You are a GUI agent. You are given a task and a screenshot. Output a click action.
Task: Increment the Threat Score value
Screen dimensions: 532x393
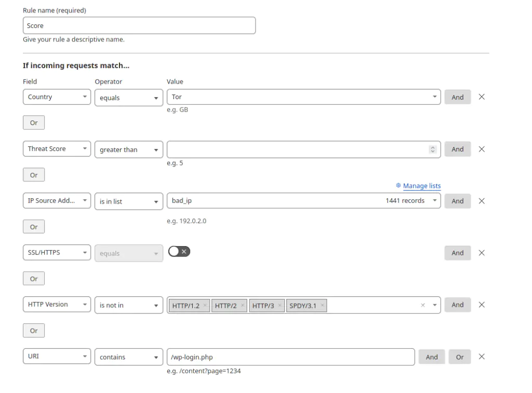[x=433, y=147]
